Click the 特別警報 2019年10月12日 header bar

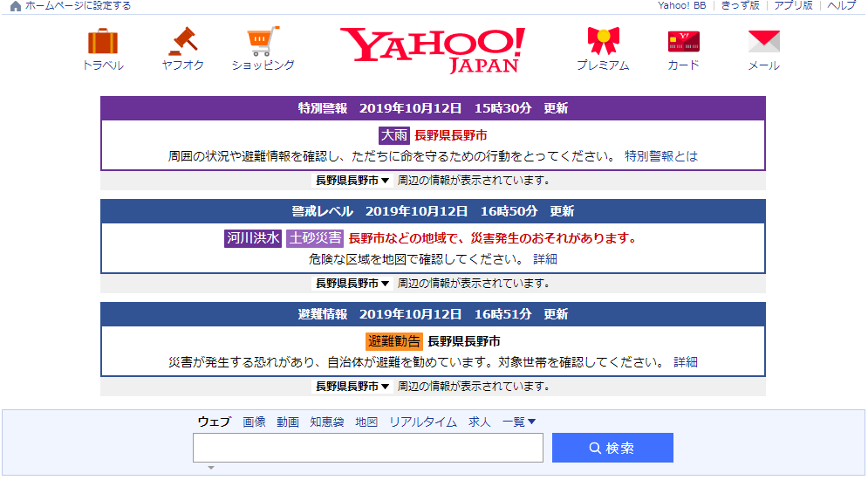coord(433,108)
